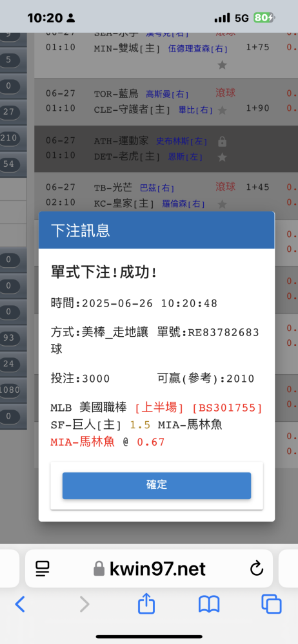Open 滾球 for TOR-藍鳥 game
This screenshot has width=298, height=644.
(226, 93)
